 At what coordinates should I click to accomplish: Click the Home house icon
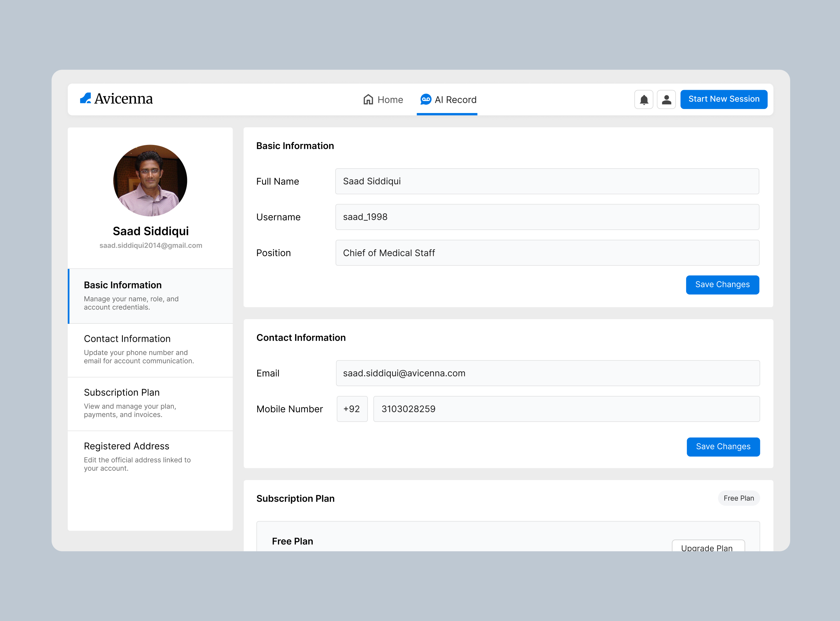(368, 99)
